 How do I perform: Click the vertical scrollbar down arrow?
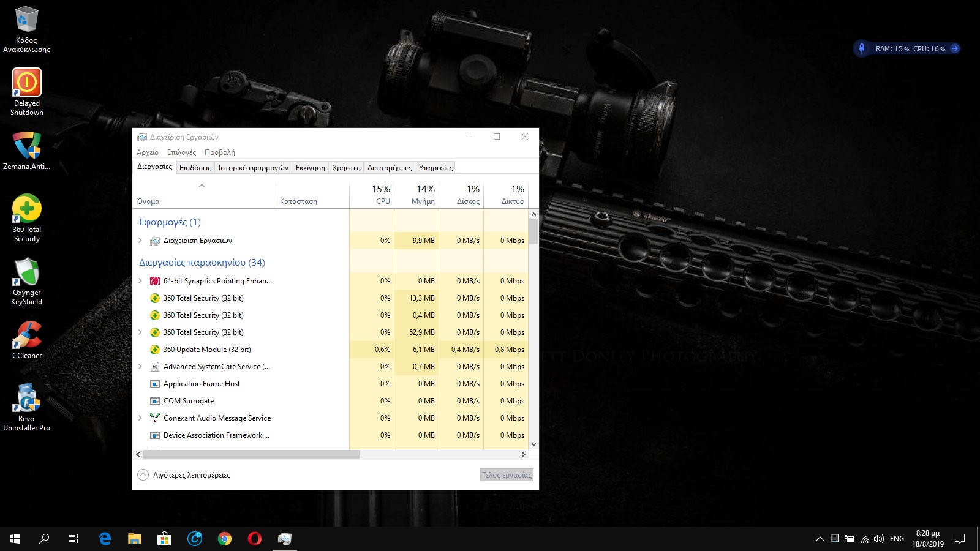(x=533, y=444)
